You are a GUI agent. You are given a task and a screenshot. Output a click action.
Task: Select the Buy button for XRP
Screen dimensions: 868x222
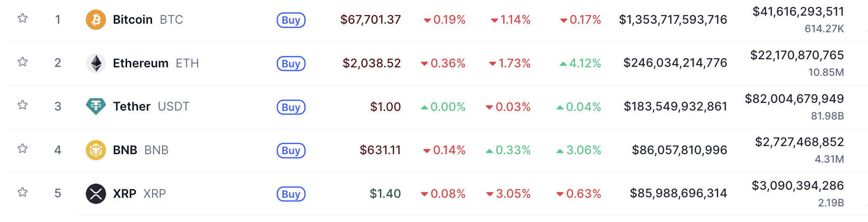[x=291, y=194]
